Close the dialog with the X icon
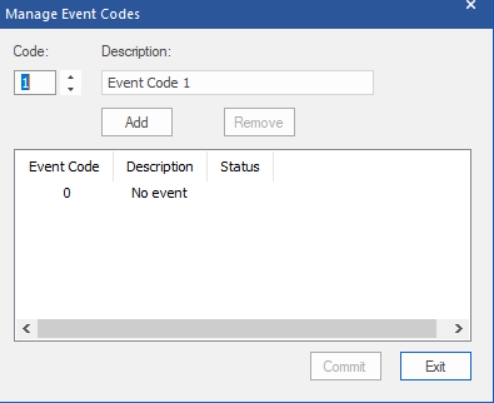The height and width of the screenshot is (403, 494). (471, 5)
